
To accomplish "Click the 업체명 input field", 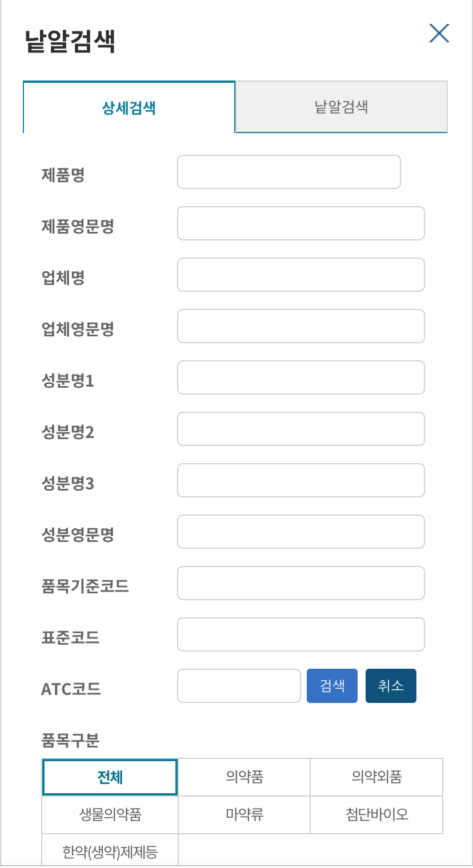I will point(300,275).
